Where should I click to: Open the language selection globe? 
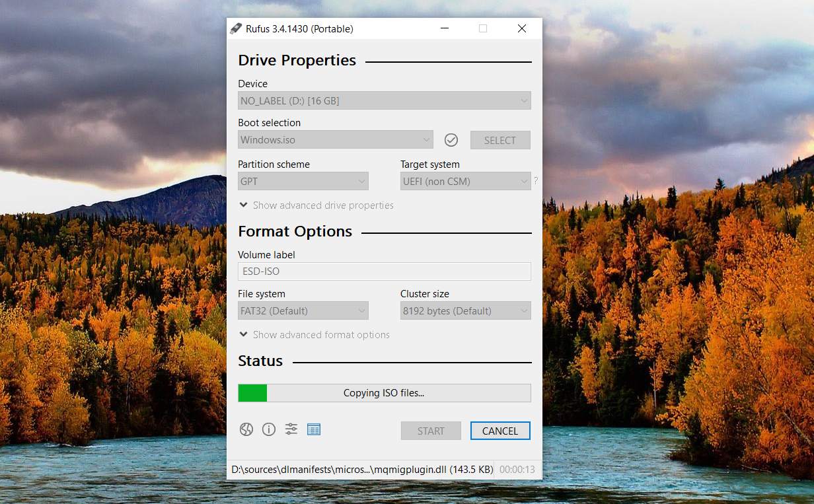coord(246,429)
